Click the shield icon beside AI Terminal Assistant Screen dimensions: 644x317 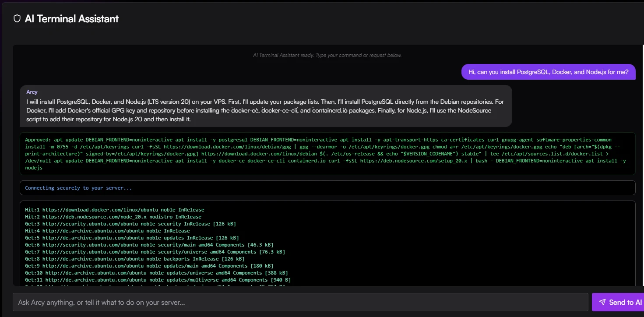point(17,19)
